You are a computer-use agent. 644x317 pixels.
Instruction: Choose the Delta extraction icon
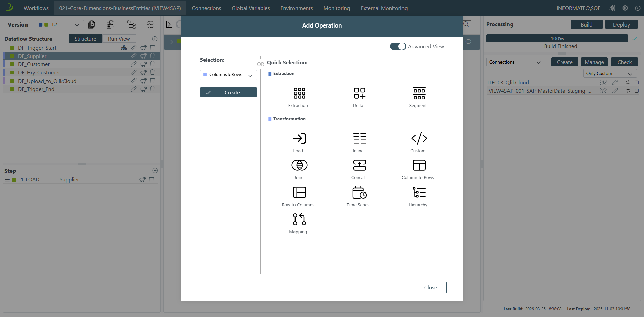[359, 93]
